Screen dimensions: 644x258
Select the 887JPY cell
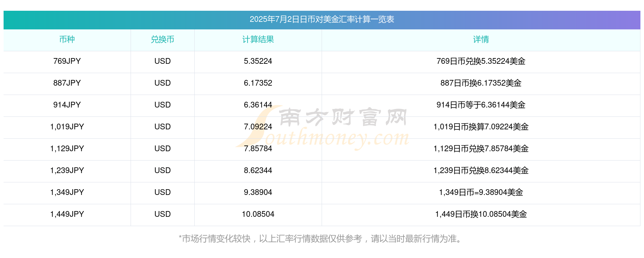pos(67,83)
